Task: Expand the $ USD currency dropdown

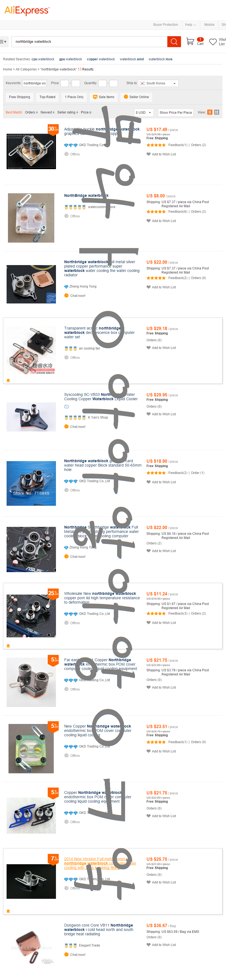Action: [144, 113]
